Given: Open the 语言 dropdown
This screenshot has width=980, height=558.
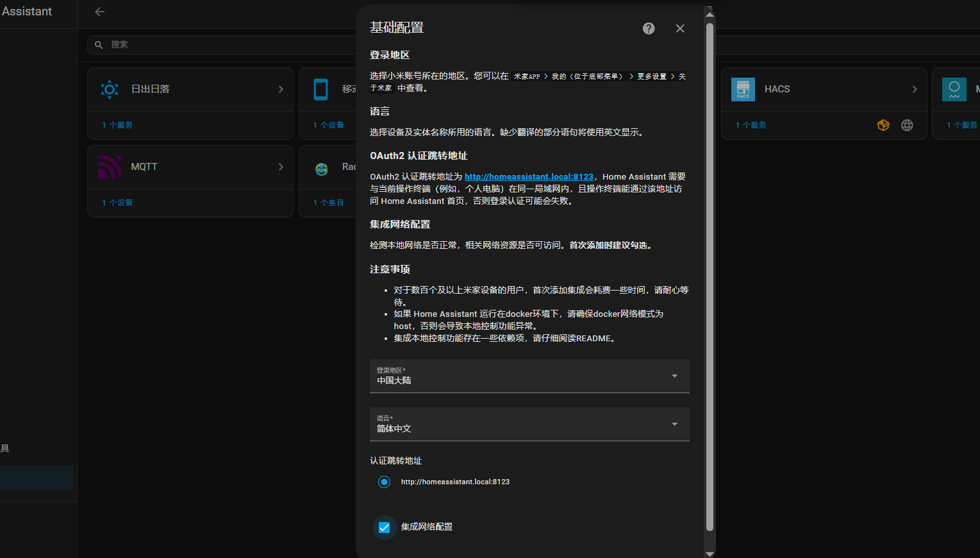Looking at the screenshot, I should tap(529, 424).
